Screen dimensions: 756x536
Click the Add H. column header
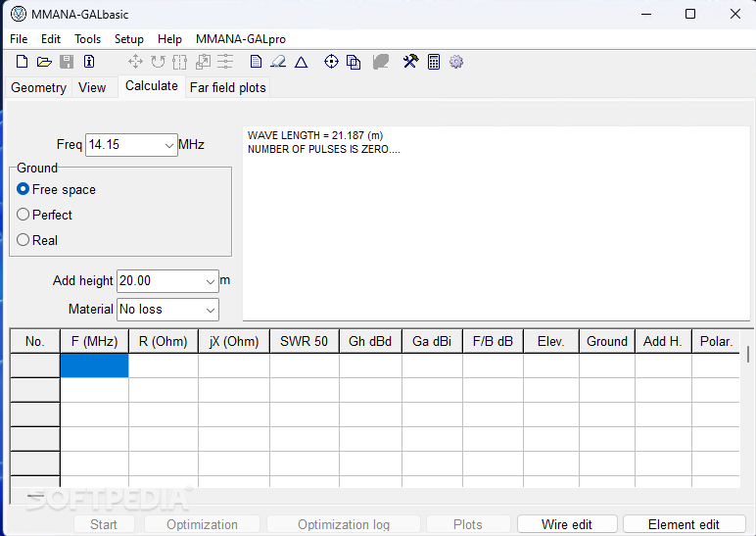(x=663, y=342)
